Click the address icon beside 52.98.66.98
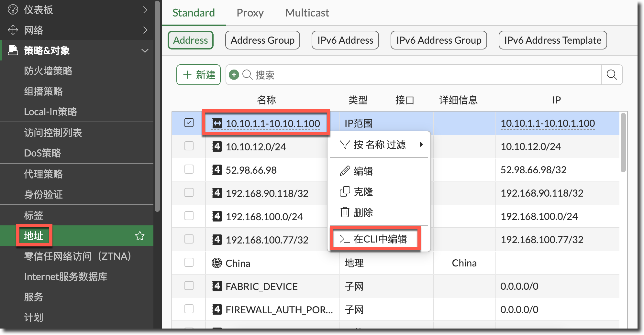The width and height of the screenshot is (644, 335). (217, 170)
